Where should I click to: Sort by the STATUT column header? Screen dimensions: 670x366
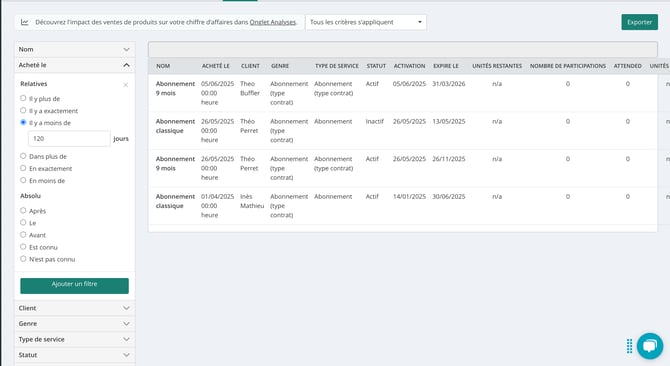[x=376, y=66]
